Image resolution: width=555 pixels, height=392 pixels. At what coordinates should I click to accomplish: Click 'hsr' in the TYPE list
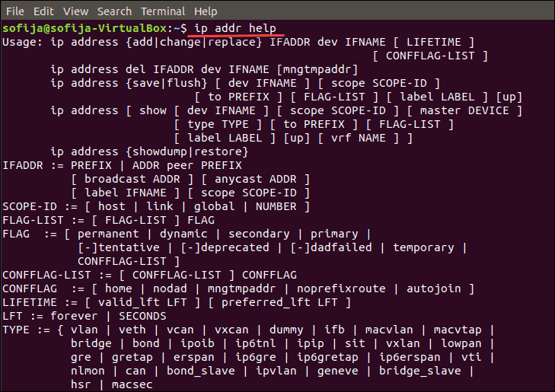tap(81, 384)
